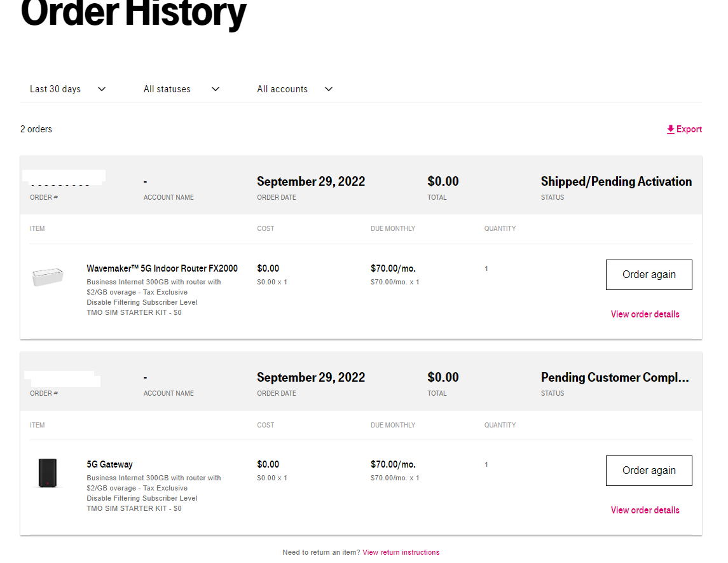Select the 5G Gateway product thumbnail
This screenshot has height=563, width=728.
(48, 473)
